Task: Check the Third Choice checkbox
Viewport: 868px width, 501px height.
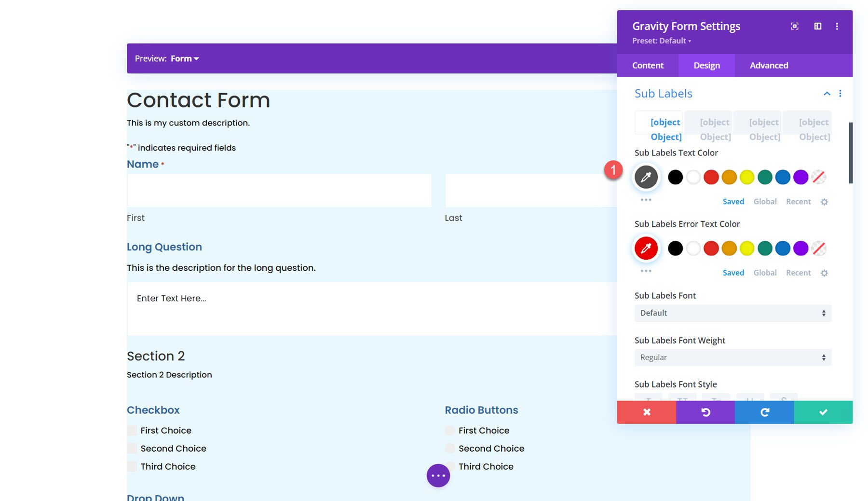Action: pos(132,466)
